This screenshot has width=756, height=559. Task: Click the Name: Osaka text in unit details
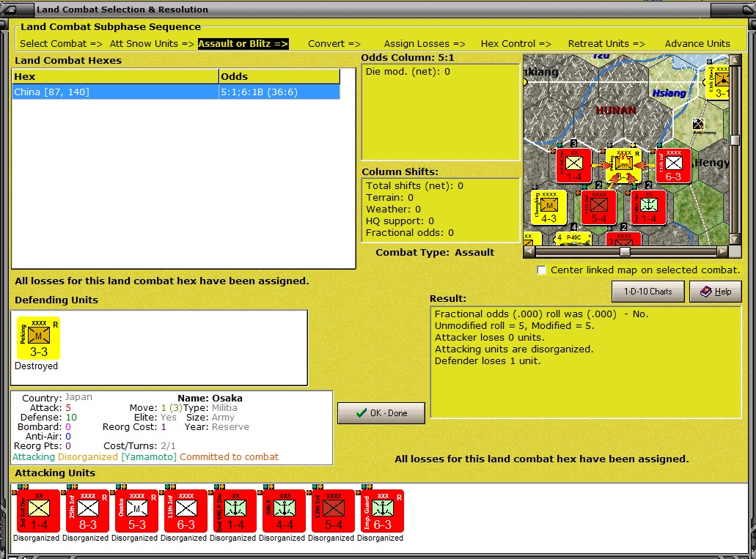tap(210, 398)
